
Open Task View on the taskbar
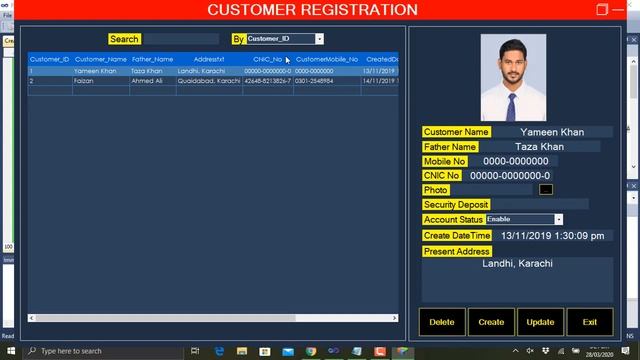[195, 351]
